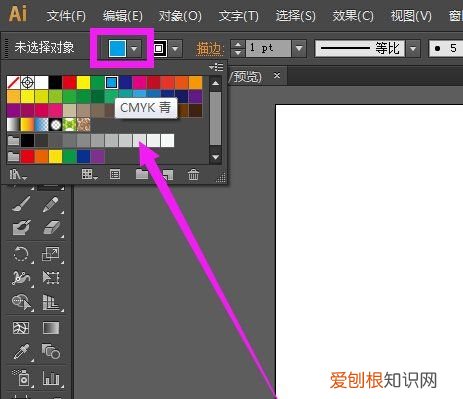Click the stroke weight field showing 1 pt
Screen dimensions: 463x399
pos(269,49)
